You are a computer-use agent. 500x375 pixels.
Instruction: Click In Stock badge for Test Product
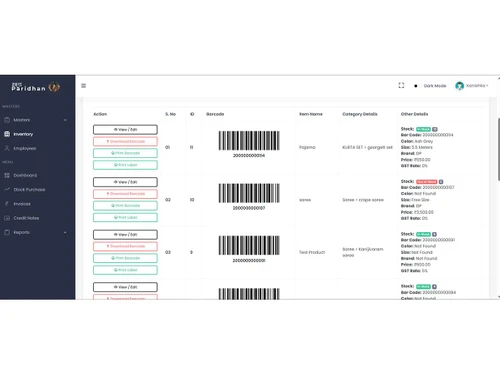point(423,234)
